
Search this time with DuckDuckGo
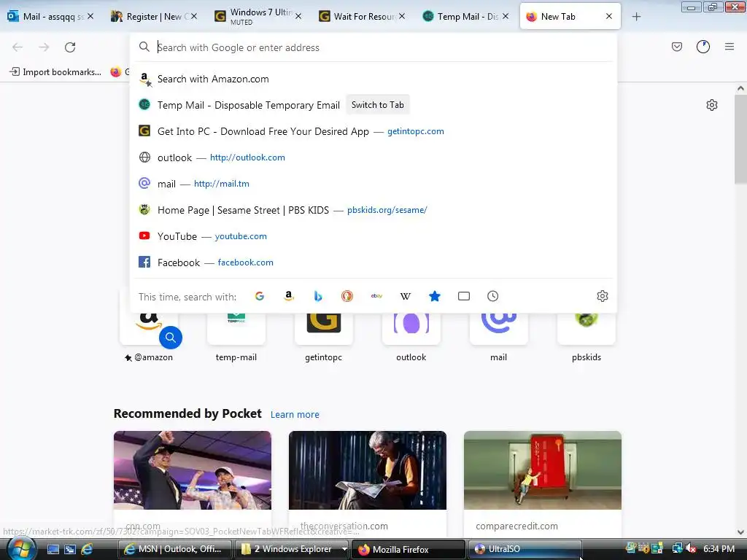click(347, 296)
